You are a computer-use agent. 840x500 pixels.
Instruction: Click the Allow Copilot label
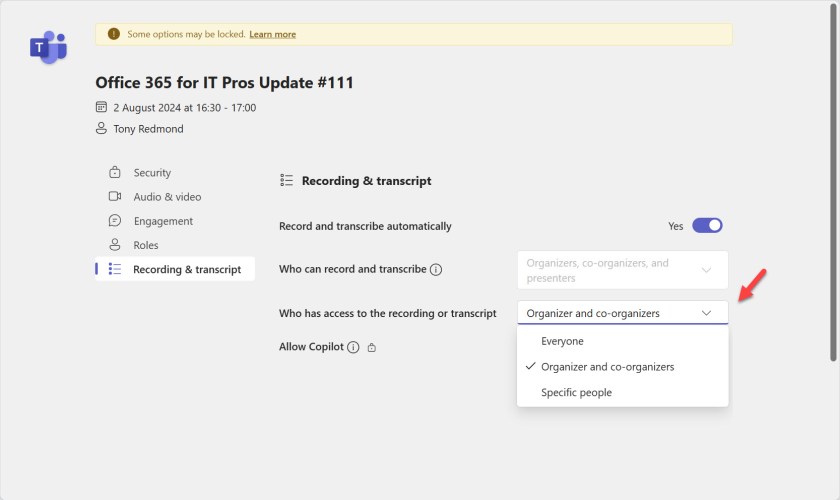click(x=311, y=347)
